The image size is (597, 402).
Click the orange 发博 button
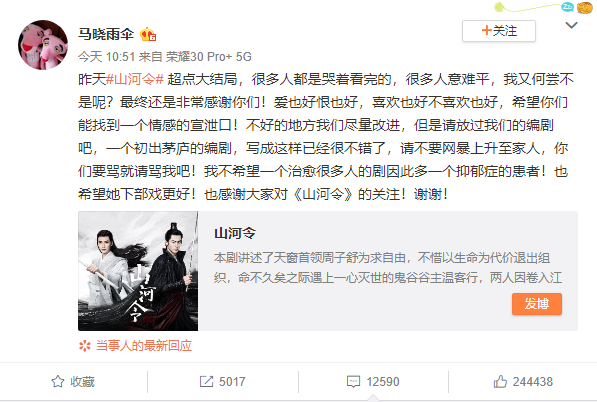click(536, 304)
